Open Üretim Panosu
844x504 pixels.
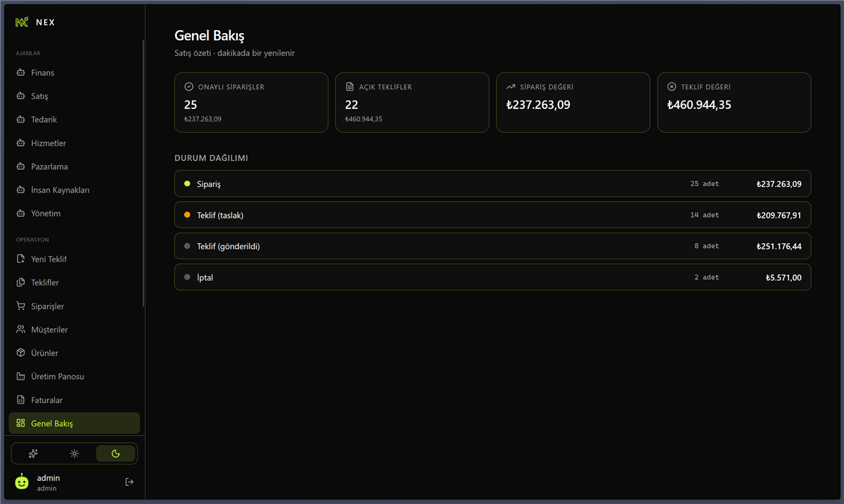tap(74, 376)
